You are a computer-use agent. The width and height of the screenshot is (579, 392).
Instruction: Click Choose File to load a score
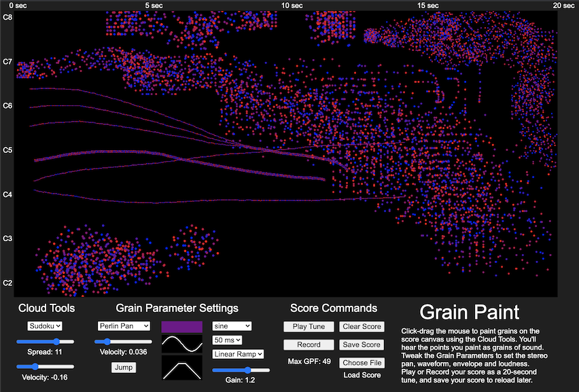362,363
